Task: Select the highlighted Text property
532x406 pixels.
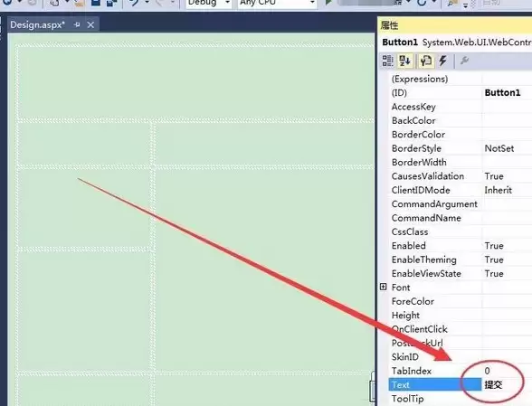Action: point(434,384)
